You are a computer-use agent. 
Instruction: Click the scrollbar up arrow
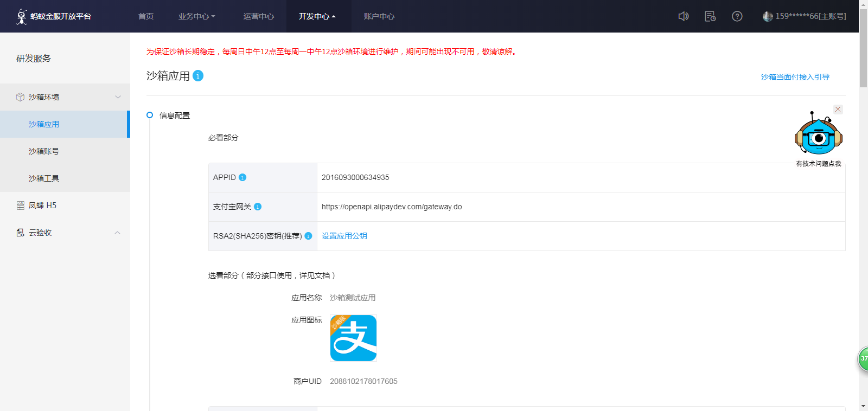point(863,4)
